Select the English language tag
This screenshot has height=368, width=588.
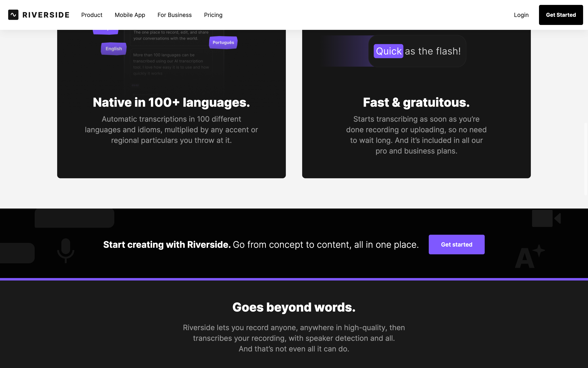(114, 49)
